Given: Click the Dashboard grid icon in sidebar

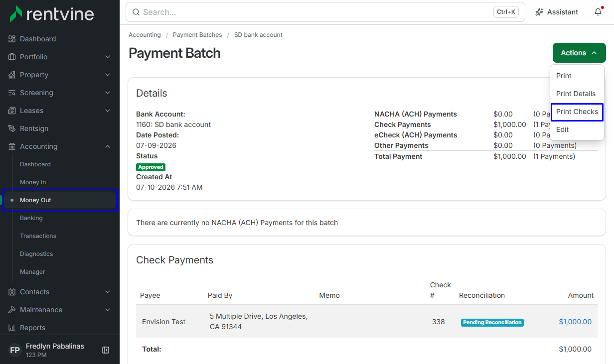Looking at the screenshot, I should (x=12, y=39).
